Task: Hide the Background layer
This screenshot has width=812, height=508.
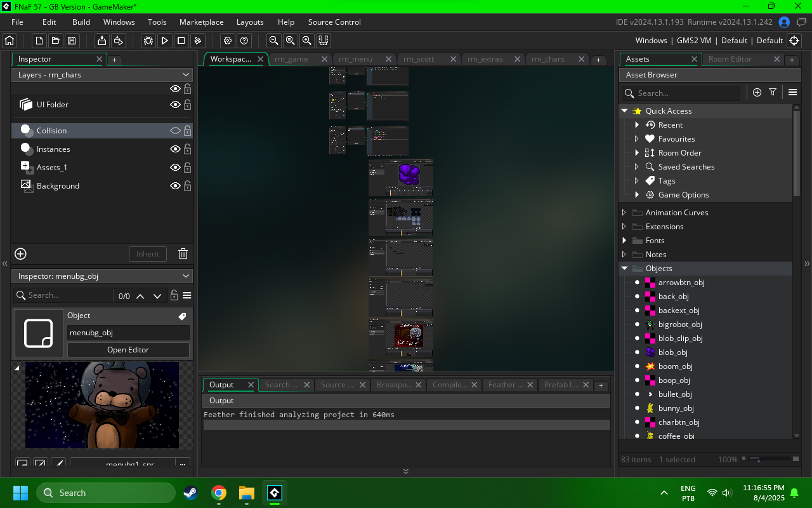Action: [174, 185]
